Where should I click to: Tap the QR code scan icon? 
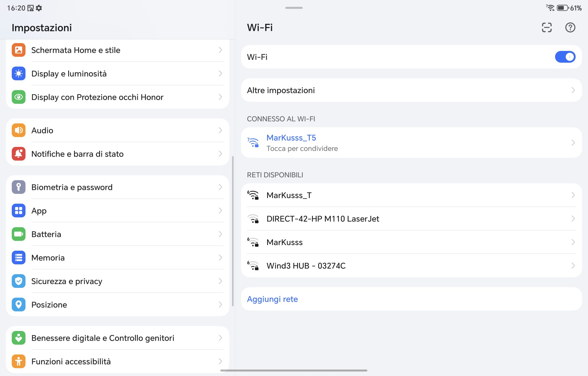[x=546, y=27]
